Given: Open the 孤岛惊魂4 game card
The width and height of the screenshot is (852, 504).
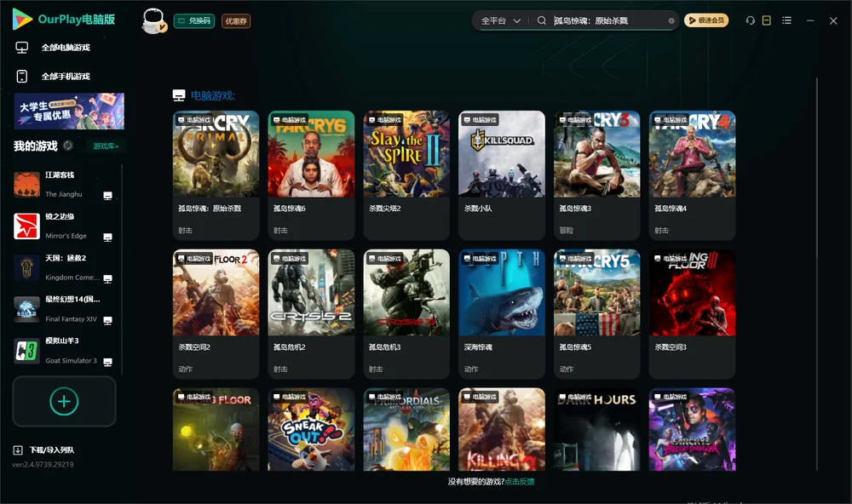Looking at the screenshot, I should [692, 175].
